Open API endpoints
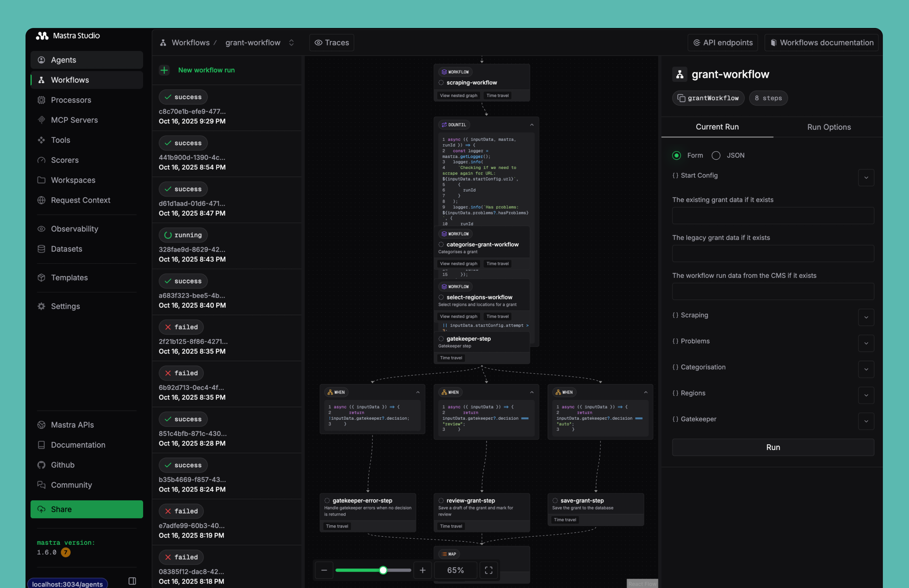The image size is (909, 588). 722,42
